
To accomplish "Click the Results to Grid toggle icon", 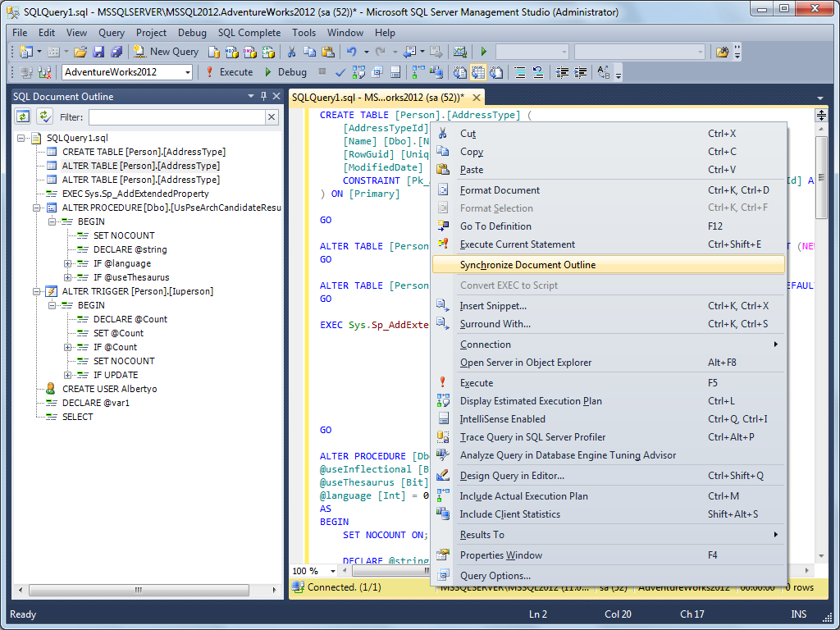I will click(x=478, y=72).
